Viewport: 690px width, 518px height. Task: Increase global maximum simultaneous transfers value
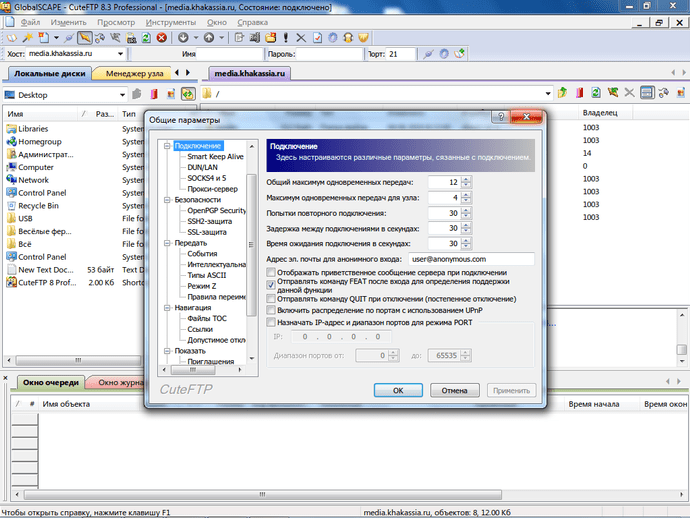(466, 180)
